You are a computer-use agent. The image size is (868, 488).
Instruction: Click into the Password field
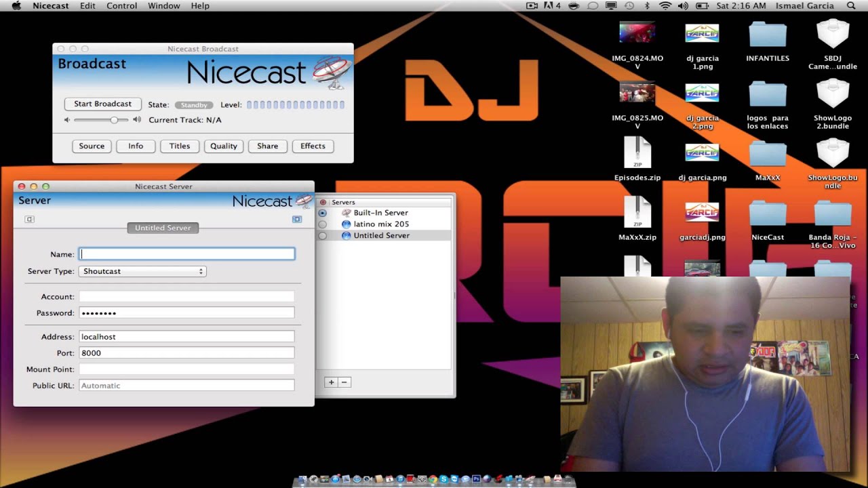pyautogui.click(x=187, y=312)
